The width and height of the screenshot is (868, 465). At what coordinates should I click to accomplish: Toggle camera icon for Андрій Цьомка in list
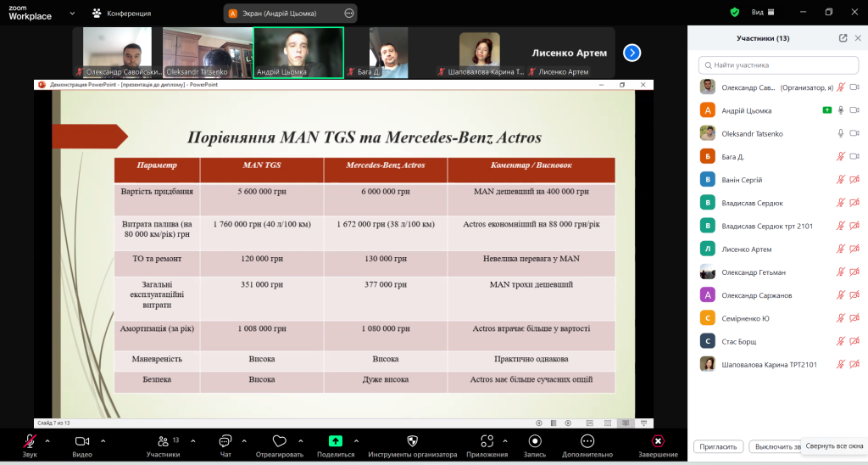coord(854,110)
